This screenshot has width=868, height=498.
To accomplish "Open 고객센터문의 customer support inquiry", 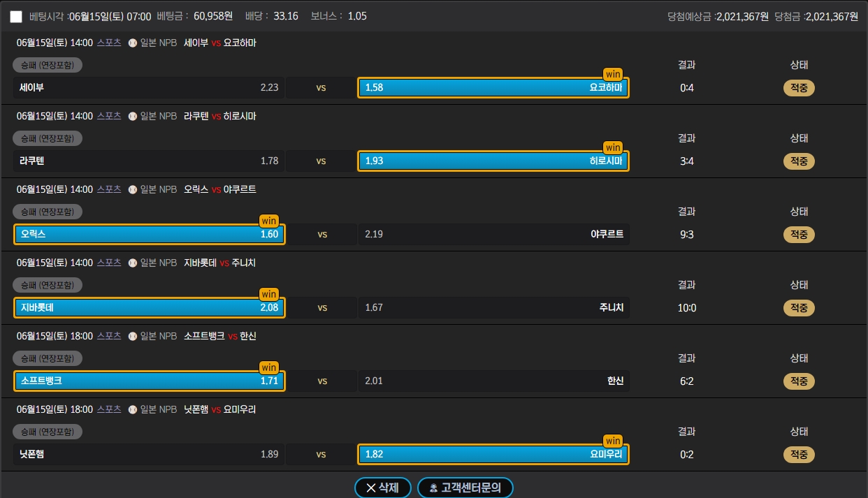I will [465, 488].
